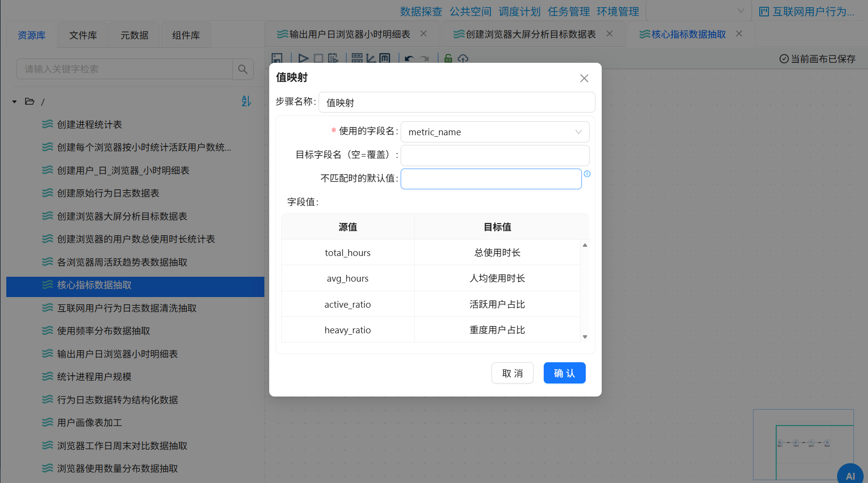Open the 使用的字段名 metric_name dropdown

click(495, 132)
